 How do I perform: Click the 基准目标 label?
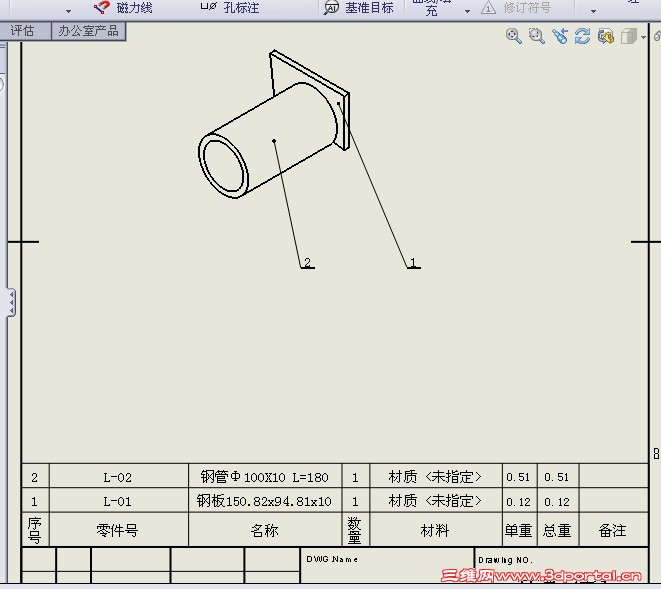click(x=369, y=8)
